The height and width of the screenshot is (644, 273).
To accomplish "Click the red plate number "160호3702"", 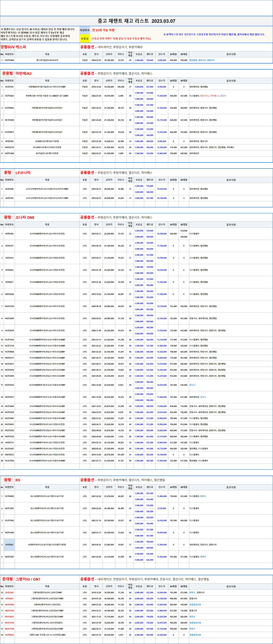I will pos(9,623).
